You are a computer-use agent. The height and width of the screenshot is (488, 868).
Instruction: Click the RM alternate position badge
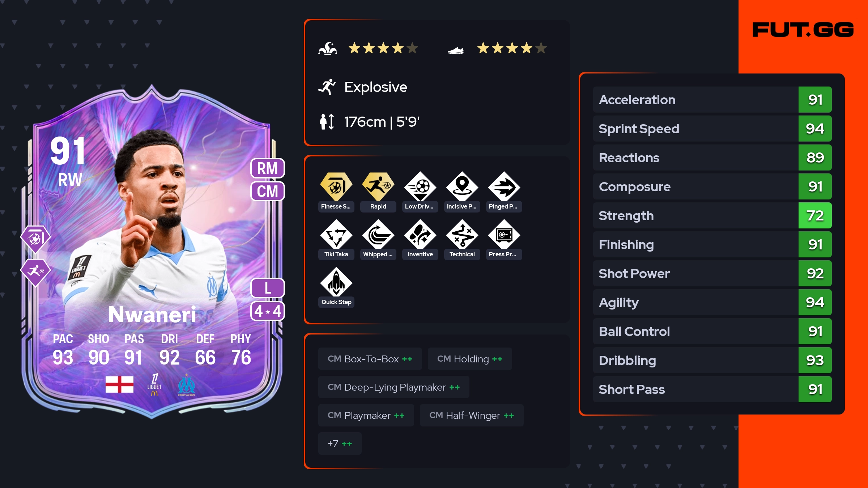[x=268, y=168]
